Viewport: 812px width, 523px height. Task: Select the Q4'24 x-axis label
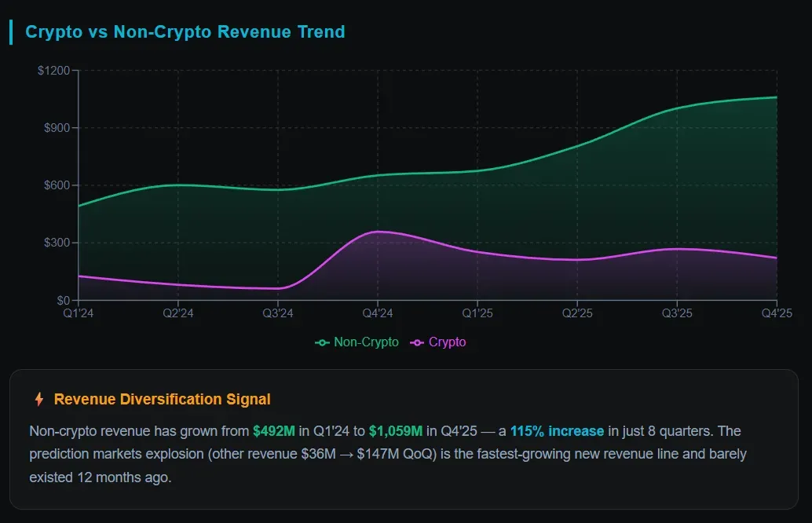point(378,313)
